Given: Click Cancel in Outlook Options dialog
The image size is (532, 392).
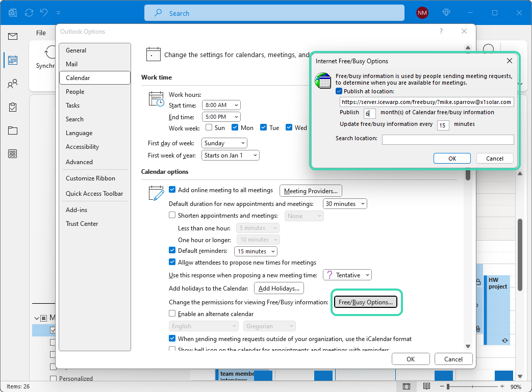Looking at the screenshot, I should 453,359.
